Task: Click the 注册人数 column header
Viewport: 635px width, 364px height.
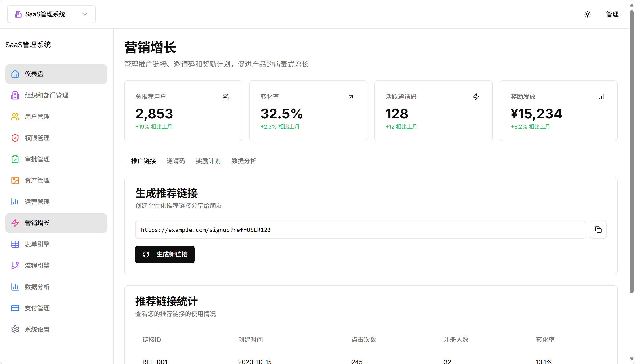Action: pyautogui.click(x=456, y=339)
